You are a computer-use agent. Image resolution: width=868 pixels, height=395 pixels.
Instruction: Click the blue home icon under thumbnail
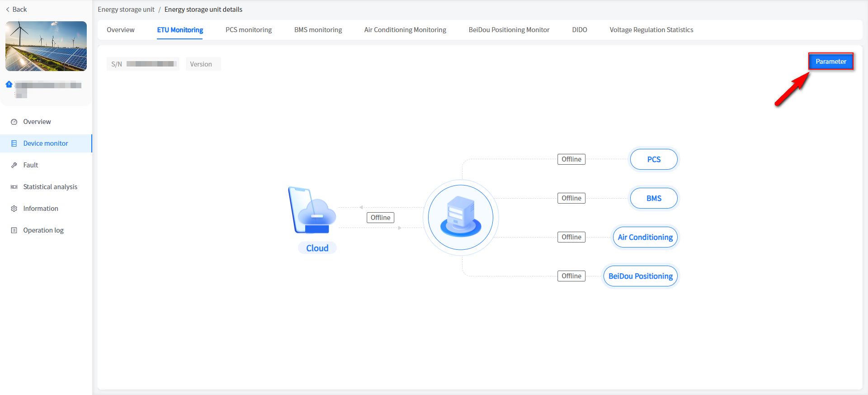coord(9,84)
